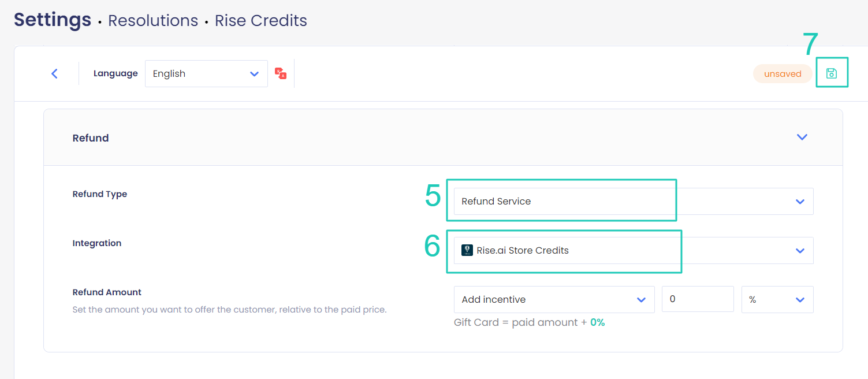Click the unsaved status badge
The image size is (868, 379).
pyautogui.click(x=783, y=74)
